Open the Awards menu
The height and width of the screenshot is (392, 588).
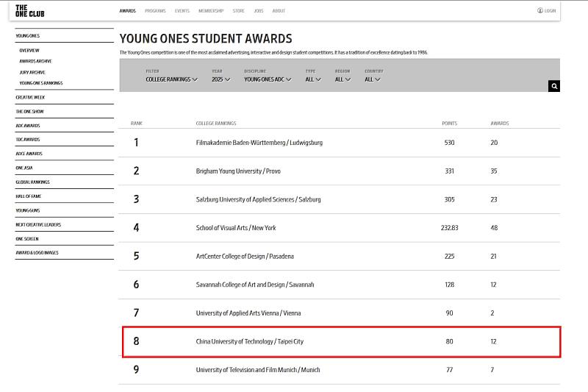[127, 11]
